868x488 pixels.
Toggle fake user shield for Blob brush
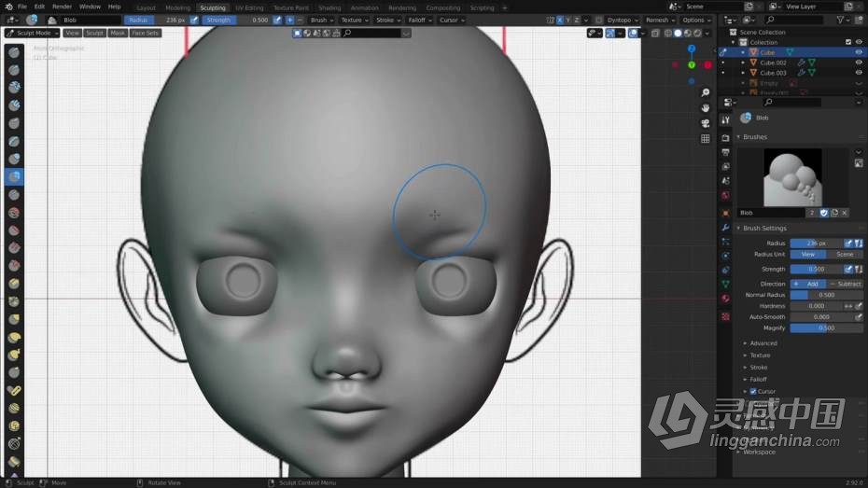click(x=824, y=213)
